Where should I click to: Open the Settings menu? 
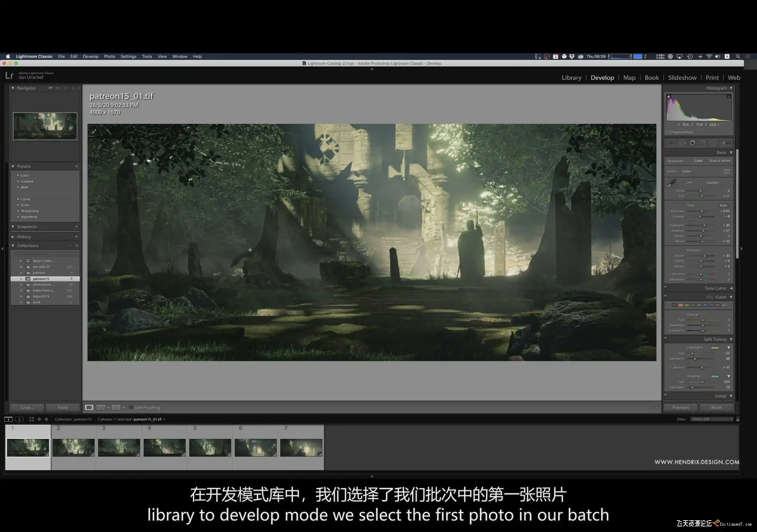tap(128, 57)
